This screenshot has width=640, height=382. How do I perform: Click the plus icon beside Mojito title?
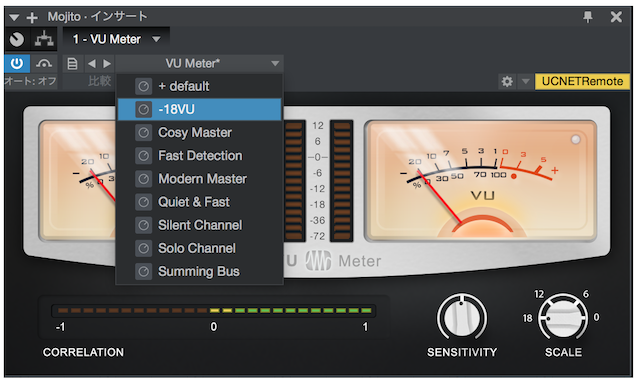(x=32, y=17)
